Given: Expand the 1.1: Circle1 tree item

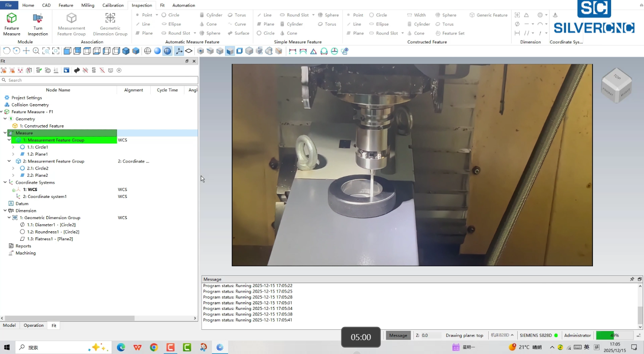Looking at the screenshot, I should [x=13, y=147].
